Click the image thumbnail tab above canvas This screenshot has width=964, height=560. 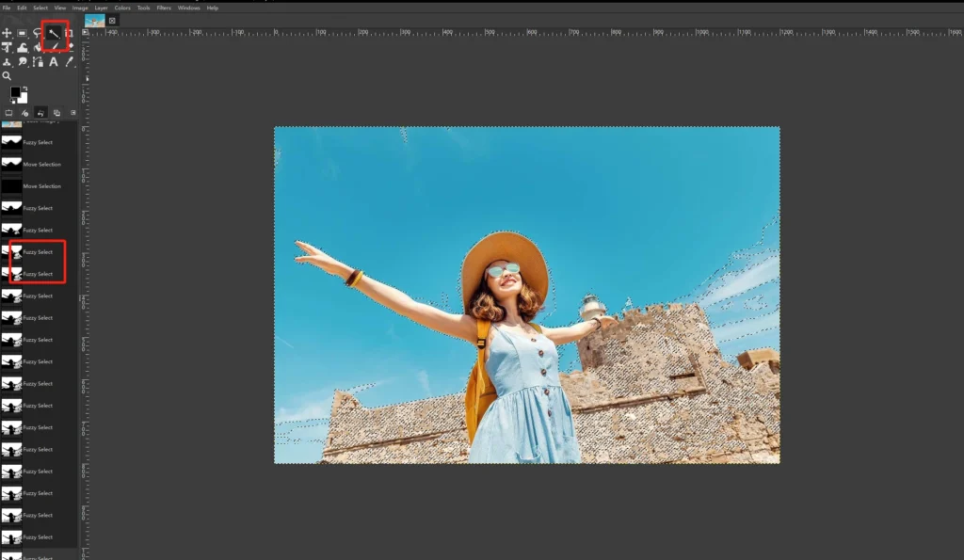point(95,21)
